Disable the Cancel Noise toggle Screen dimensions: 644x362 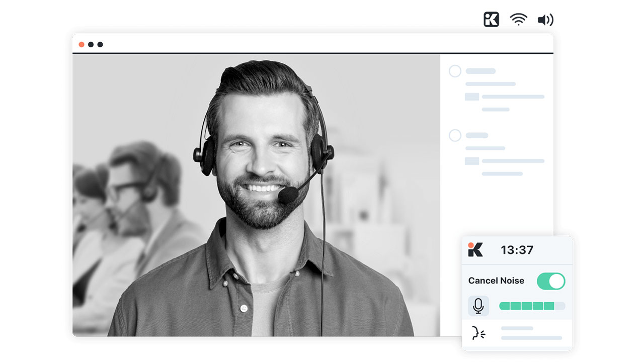point(551,281)
